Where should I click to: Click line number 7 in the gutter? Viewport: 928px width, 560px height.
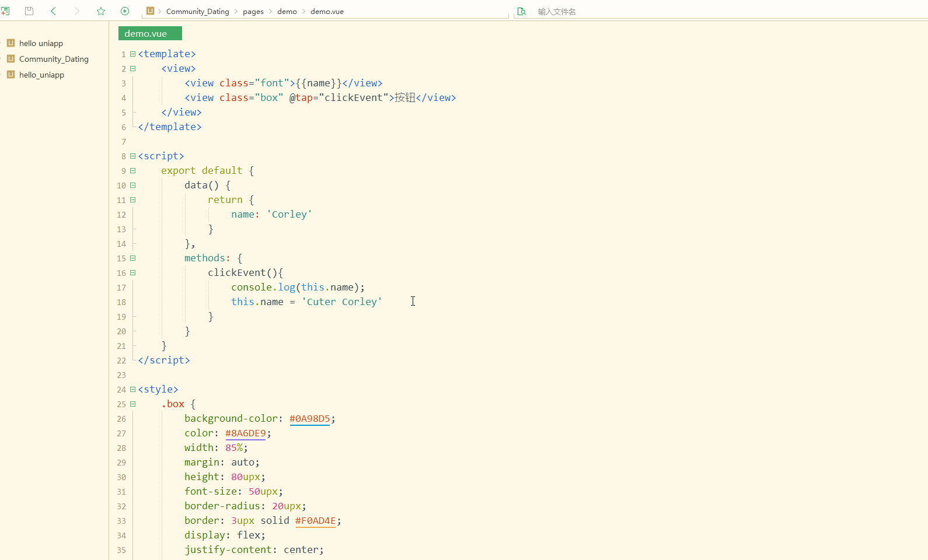coord(123,142)
